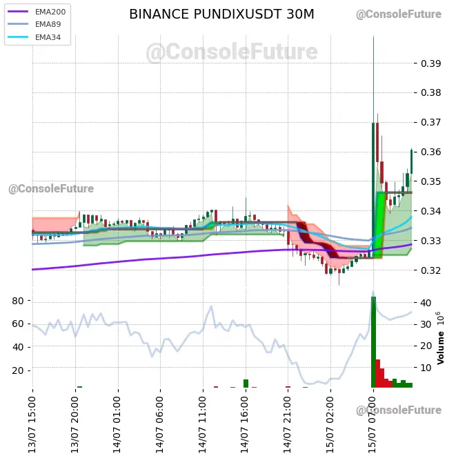Click the 60 label on the RSI axis

click(x=18, y=324)
